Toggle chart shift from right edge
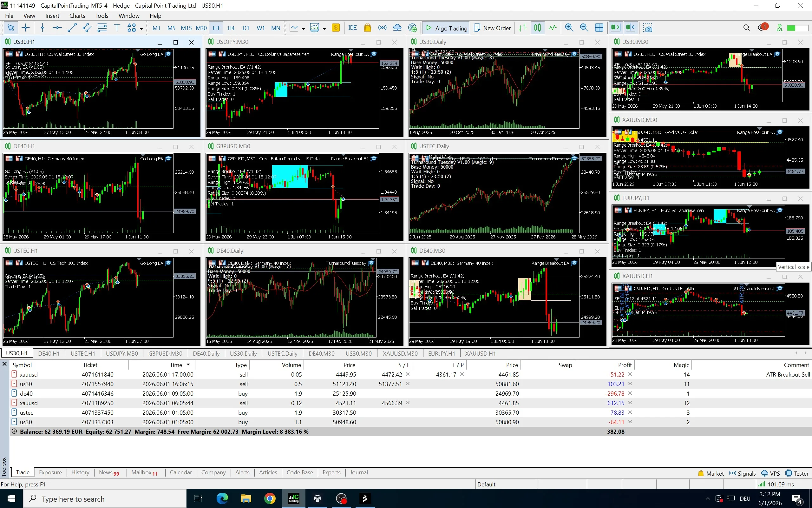This screenshot has width=812, height=508. click(631, 28)
